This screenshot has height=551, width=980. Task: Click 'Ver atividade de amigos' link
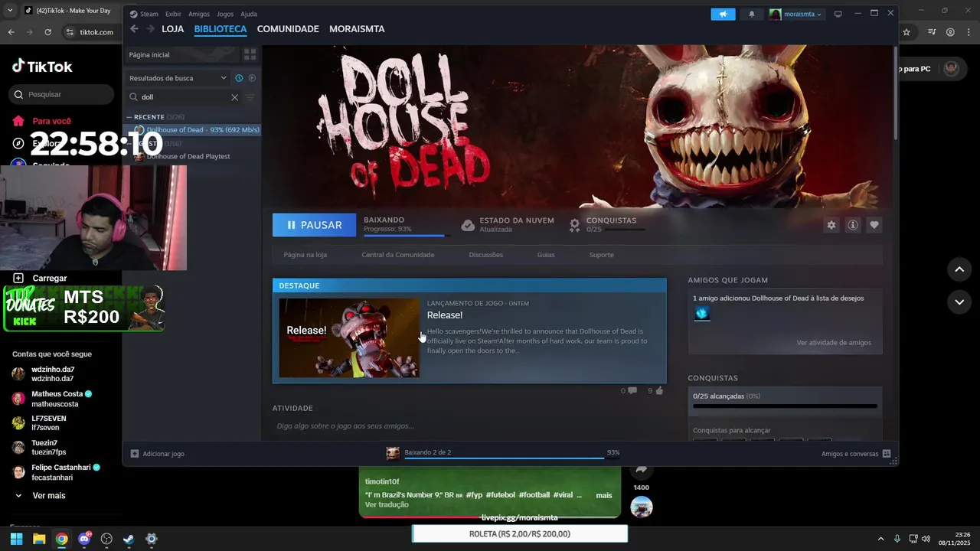pyautogui.click(x=834, y=342)
